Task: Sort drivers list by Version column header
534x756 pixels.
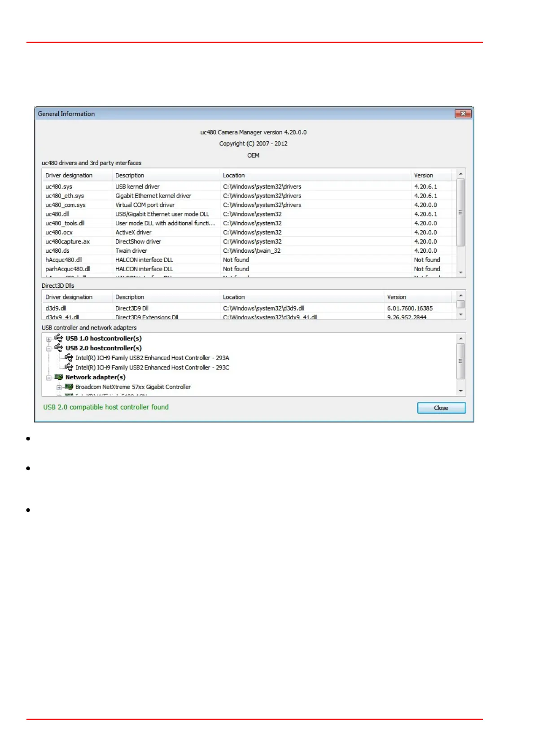Action: tap(433, 175)
